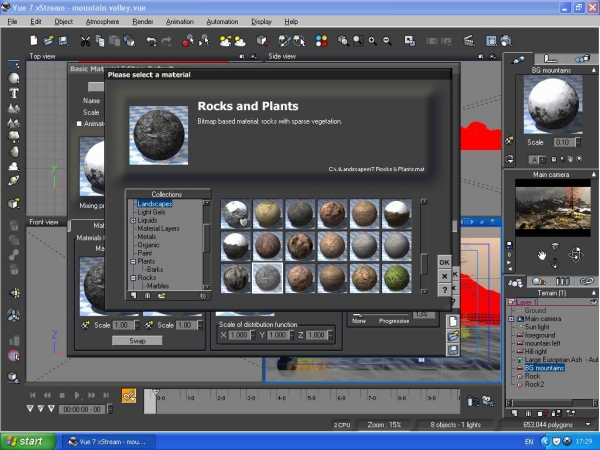
Task: Click the Windows start button
Action: (x=28, y=441)
